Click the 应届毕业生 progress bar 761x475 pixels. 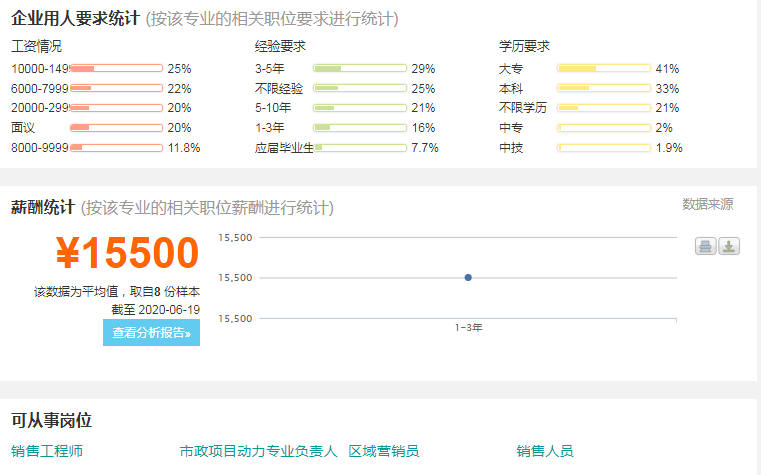pos(360,147)
